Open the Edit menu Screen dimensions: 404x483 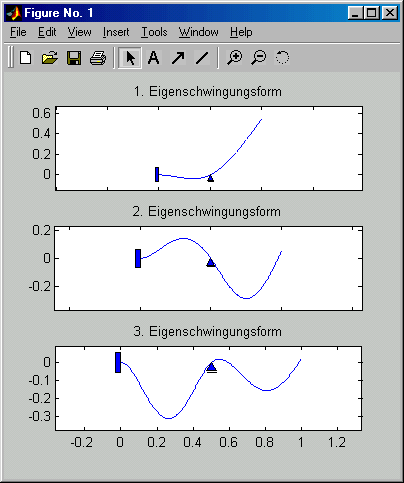(x=47, y=32)
